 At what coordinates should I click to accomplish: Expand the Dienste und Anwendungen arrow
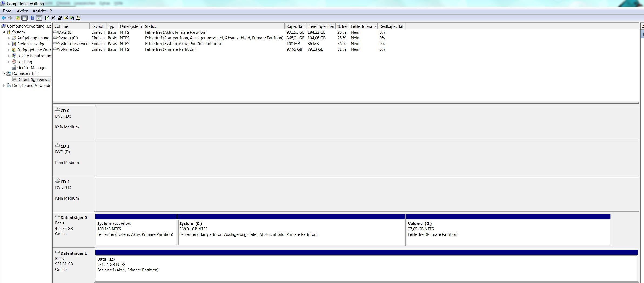(x=4, y=86)
